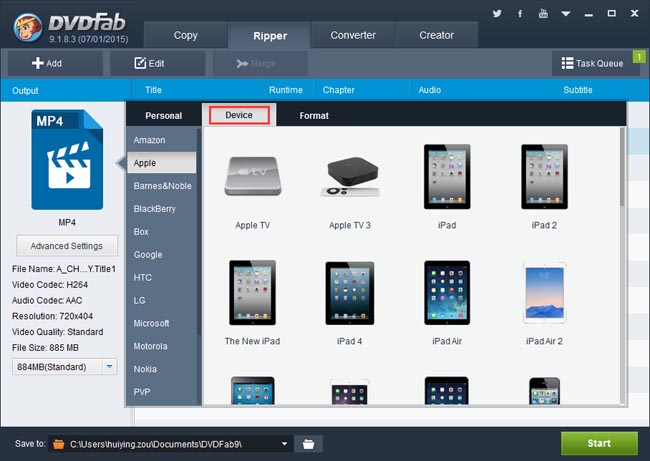This screenshot has width=650, height=461.
Task: Click the Merge button
Action: click(260, 63)
